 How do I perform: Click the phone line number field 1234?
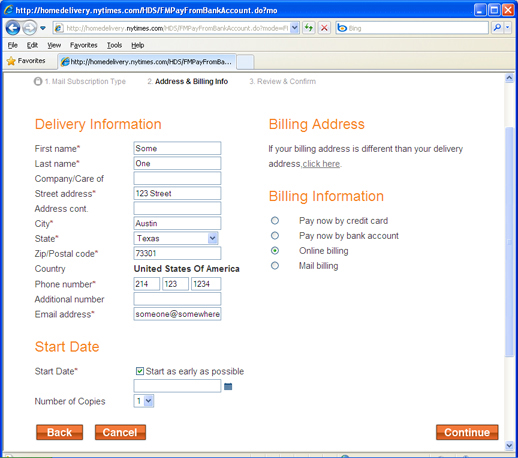(206, 284)
